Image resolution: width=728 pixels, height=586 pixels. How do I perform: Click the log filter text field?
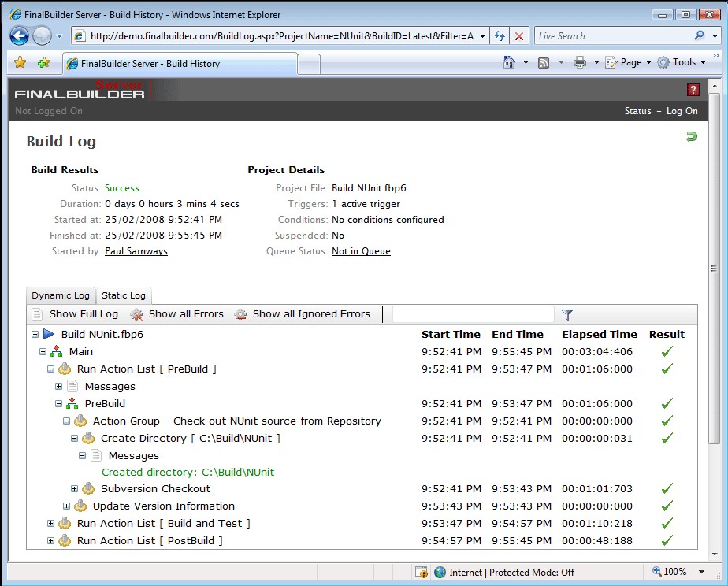tap(473, 314)
